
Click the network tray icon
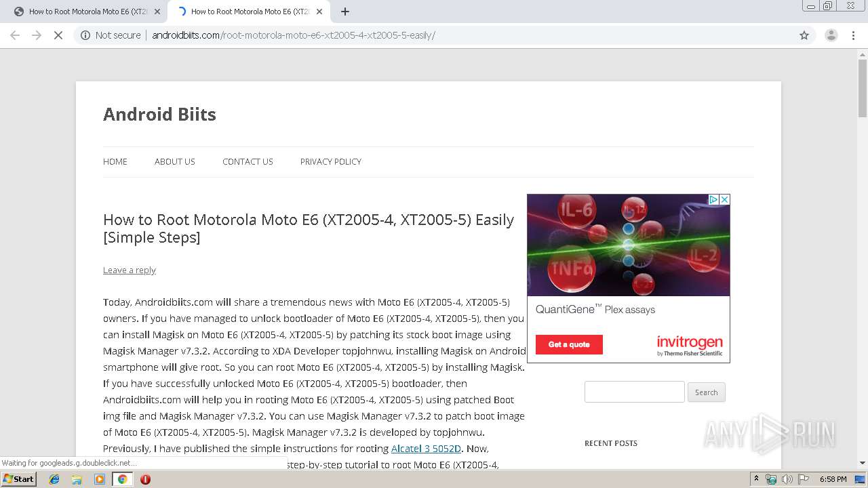click(771, 479)
